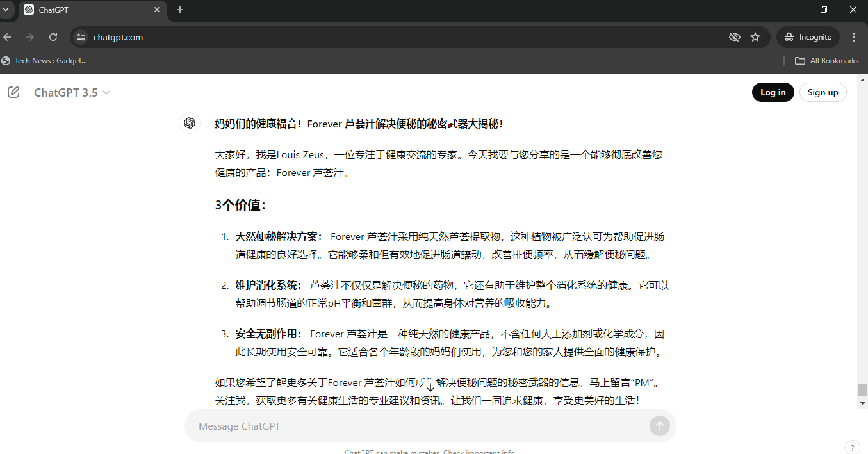This screenshot has height=454, width=868.
Task: Click the name 'Louis Zeus' in the reply
Action: pos(300,154)
